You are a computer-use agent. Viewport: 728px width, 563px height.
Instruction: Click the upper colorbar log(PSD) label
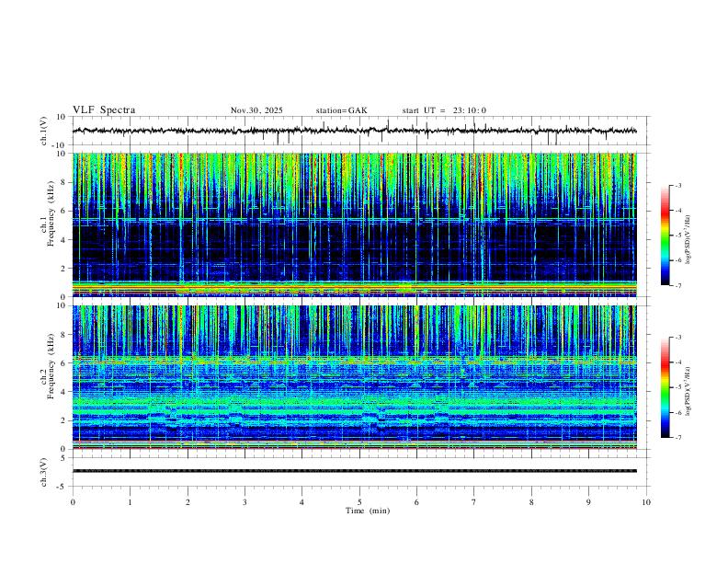pos(688,239)
